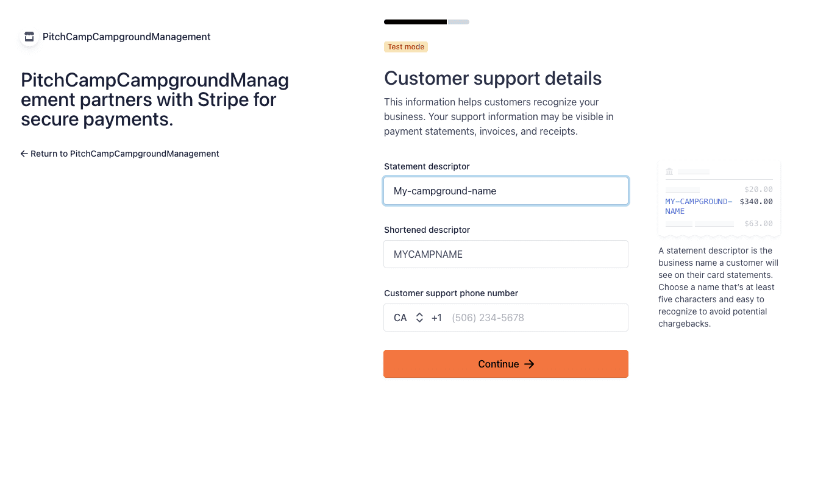This screenshot has height=504, width=829.
Task: Focus the Shortened descriptor field
Action: [x=506, y=254]
